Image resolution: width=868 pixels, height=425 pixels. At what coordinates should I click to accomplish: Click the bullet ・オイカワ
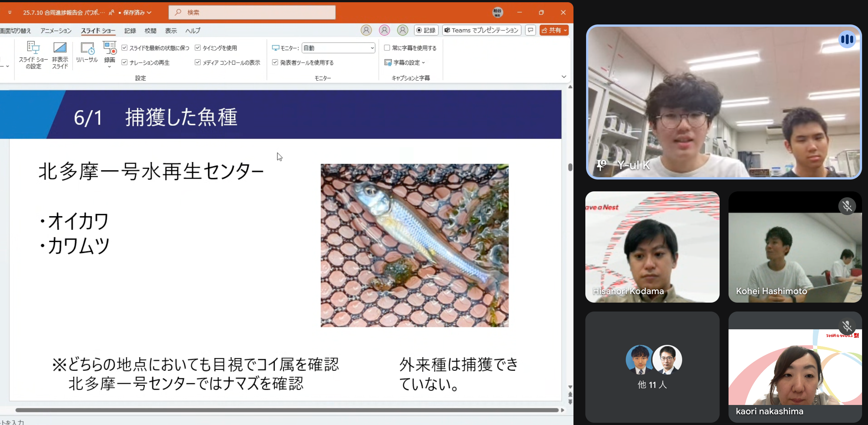point(74,221)
